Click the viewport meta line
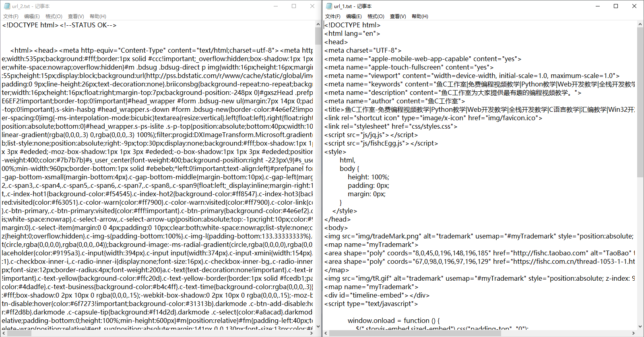This screenshot has height=337, width=644. point(472,76)
